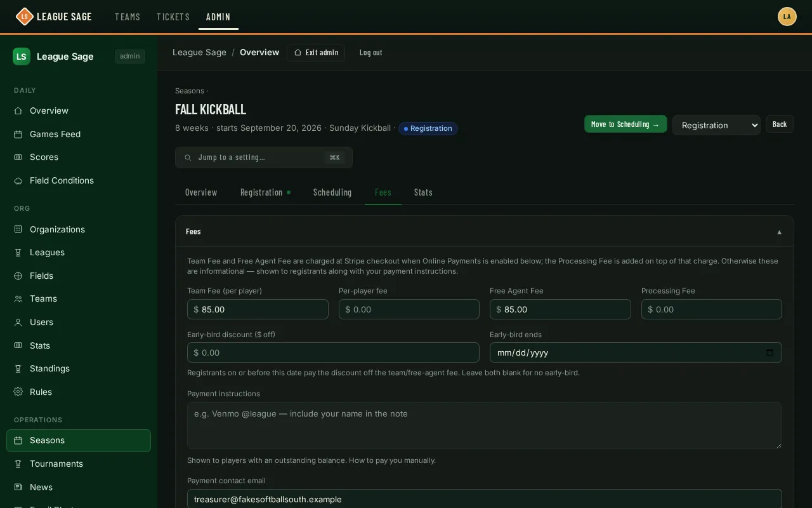The height and width of the screenshot is (508, 812).
Task: Open Overview via its home icon
Action: tap(18, 110)
